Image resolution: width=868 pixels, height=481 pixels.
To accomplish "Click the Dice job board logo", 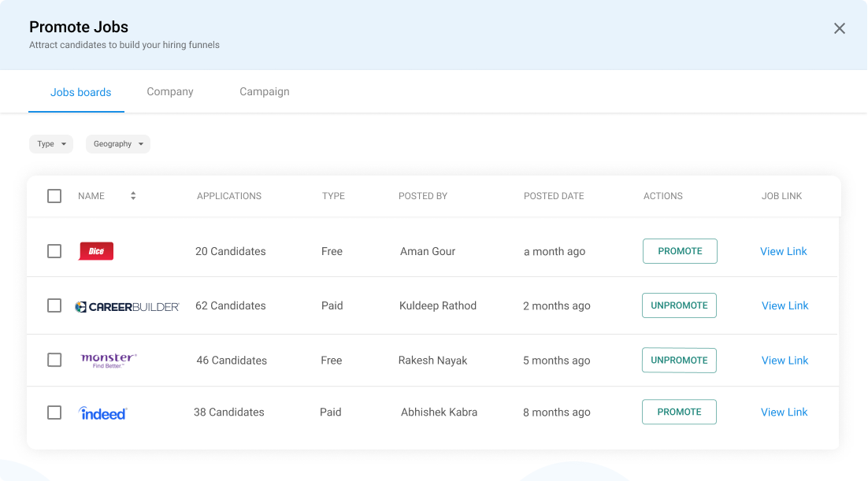I will pyautogui.click(x=96, y=251).
